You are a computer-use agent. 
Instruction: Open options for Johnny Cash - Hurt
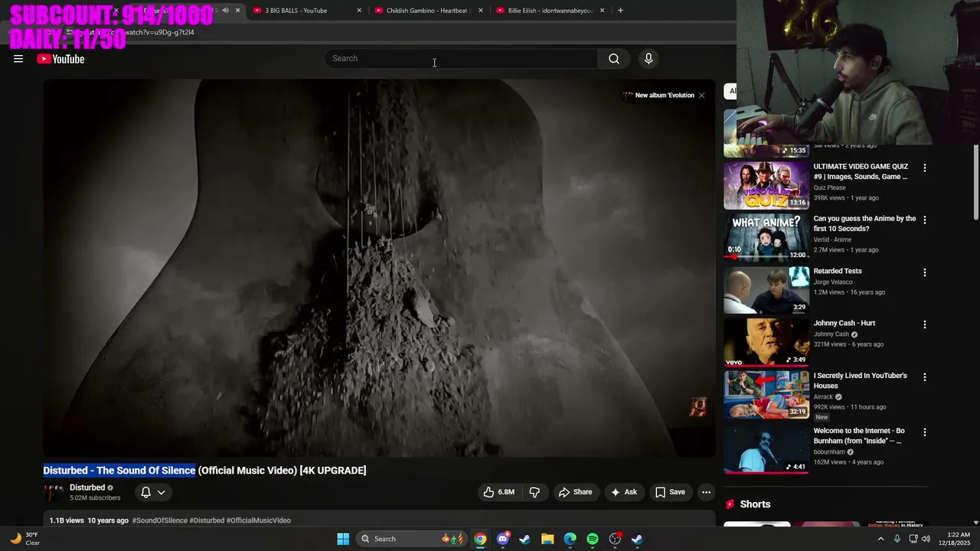(x=924, y=324)
